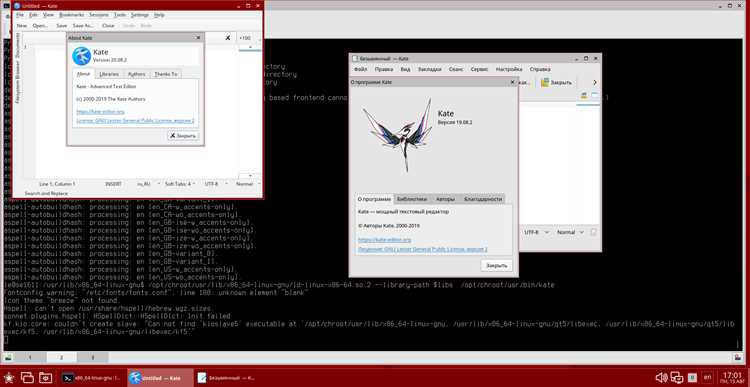
Task: Open the Settings menu in Untitled Kate window
Action: (140, 15)
